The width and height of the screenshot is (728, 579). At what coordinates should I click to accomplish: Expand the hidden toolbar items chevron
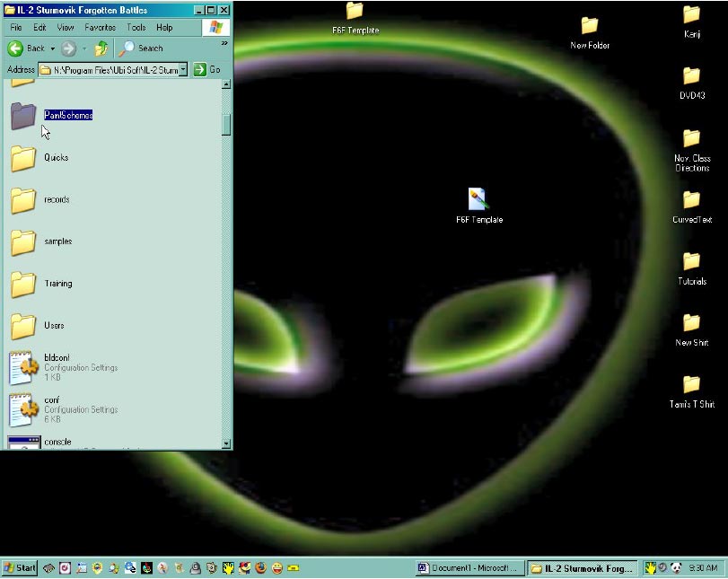coord(224,42)
